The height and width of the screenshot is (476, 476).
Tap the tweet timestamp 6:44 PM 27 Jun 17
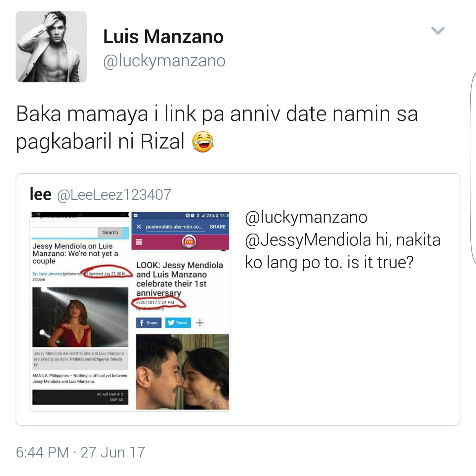coord(80,452)
